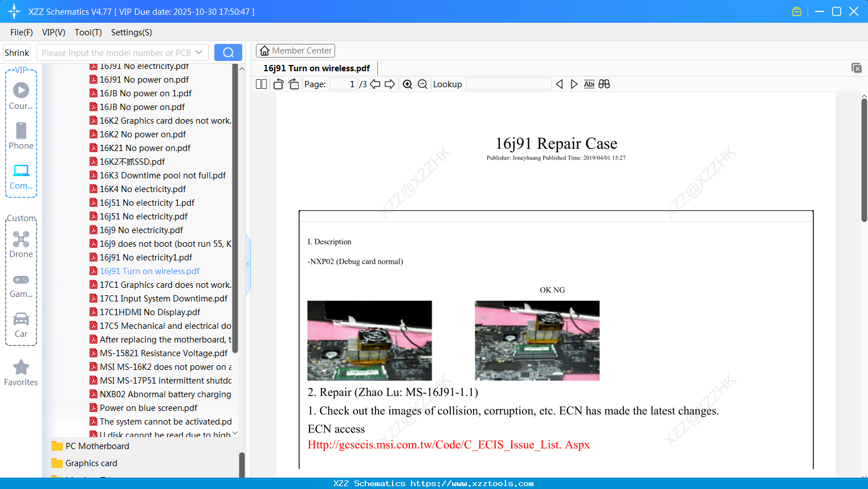This screenshot has height=489, width=868.
Task: Open 16J91 No power on.pdf
Action: click(144, 80)
